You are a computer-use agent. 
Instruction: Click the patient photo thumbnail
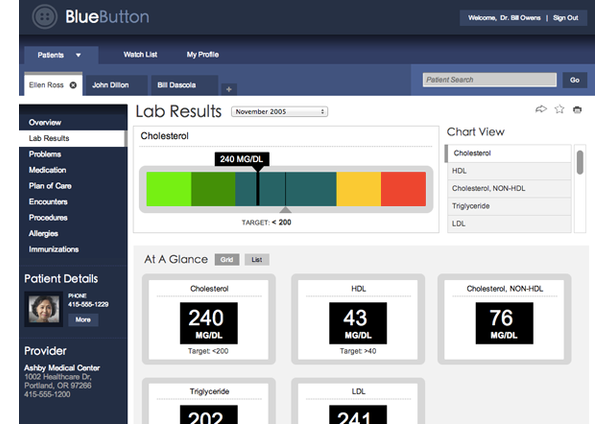pos(44,309)
